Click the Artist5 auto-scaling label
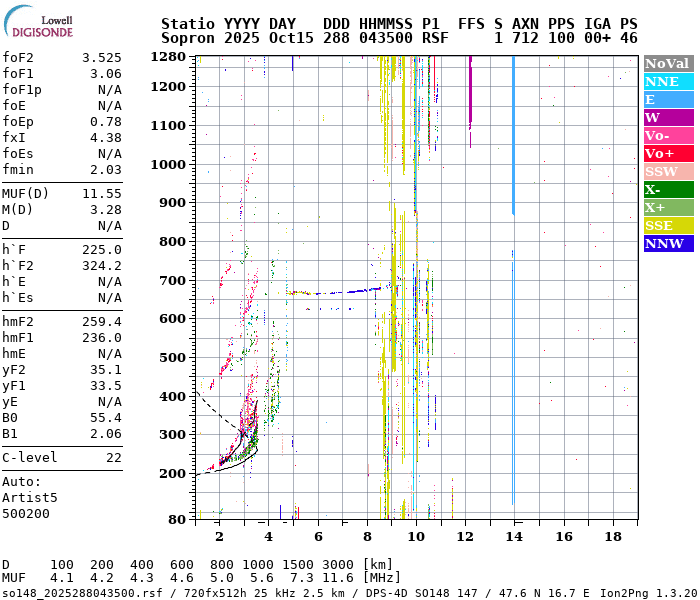Screen dimensions: 700x600 30,497
